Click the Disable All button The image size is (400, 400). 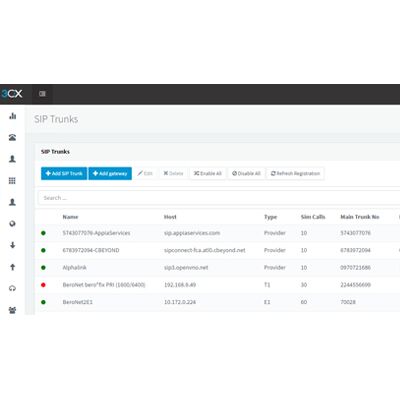(246, 173)
